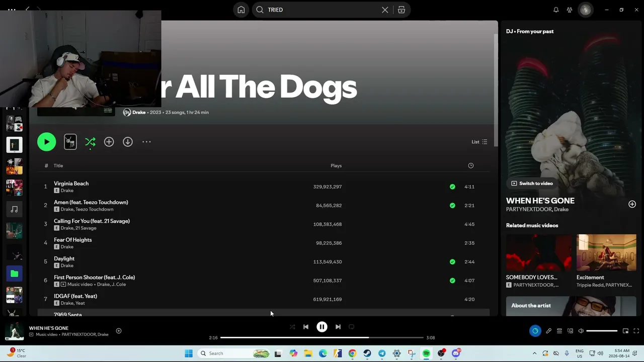Open Teezo Touchdown artist link on track 2

94,209
